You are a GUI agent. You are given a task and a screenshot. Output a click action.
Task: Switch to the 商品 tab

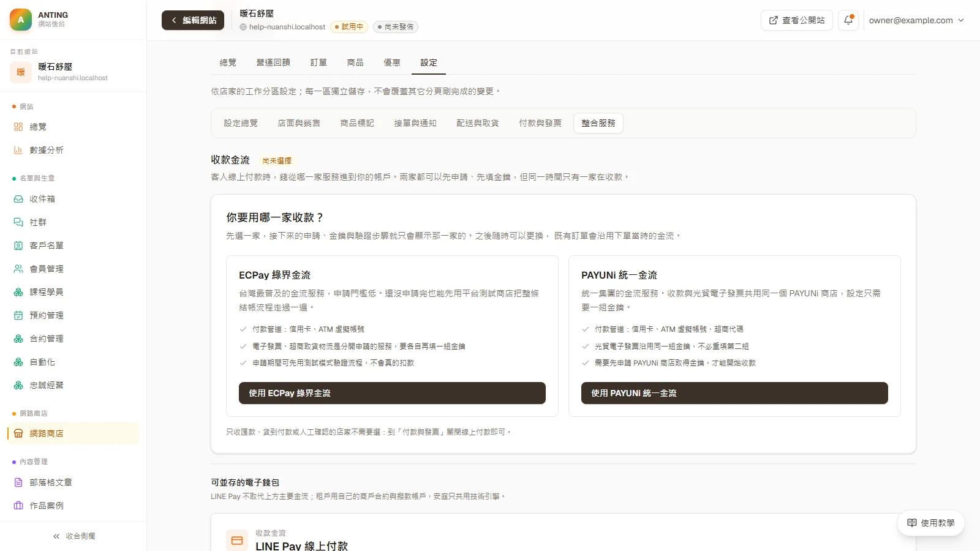pyautogui.click(x=355, y=62)
